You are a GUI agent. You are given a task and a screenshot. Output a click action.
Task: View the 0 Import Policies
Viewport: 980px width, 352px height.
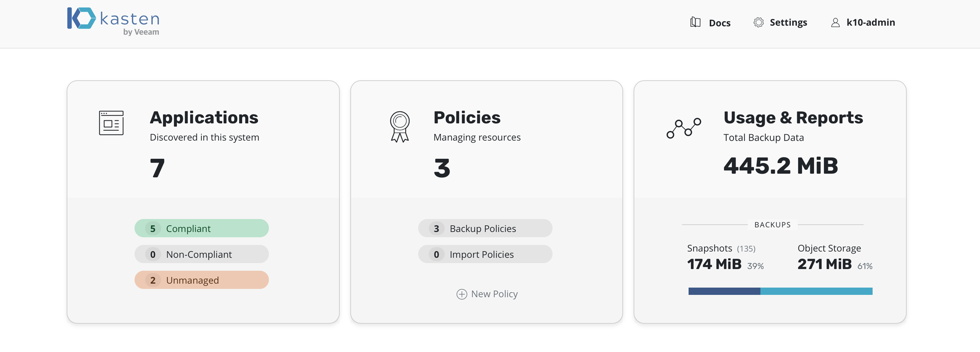pos(485,254)
